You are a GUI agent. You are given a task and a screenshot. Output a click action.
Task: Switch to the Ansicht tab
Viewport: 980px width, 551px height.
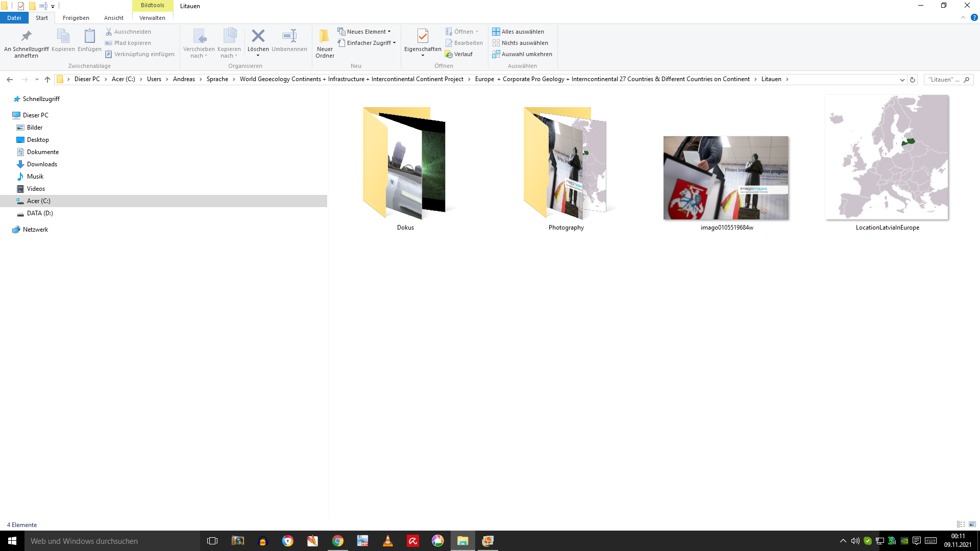[114, 18]
